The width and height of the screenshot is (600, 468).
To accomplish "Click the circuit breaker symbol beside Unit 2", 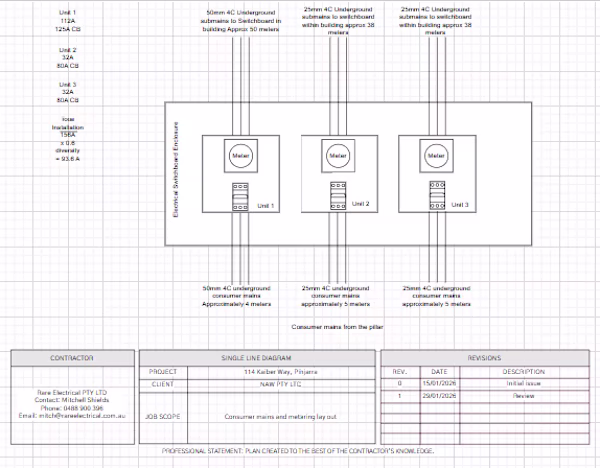I will (338, 196).
